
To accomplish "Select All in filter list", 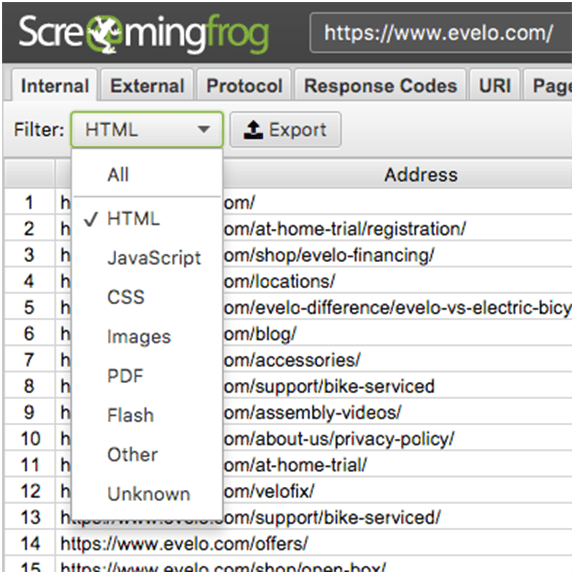I will pyautogui.click(x=118, y=175).
